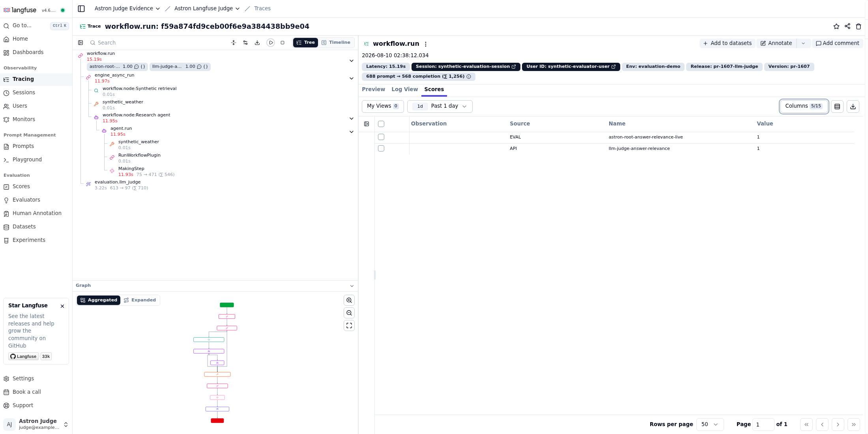Viewport: 868px width, 434px height.
Task: Open My Views
Action: (x=383, y=106)
